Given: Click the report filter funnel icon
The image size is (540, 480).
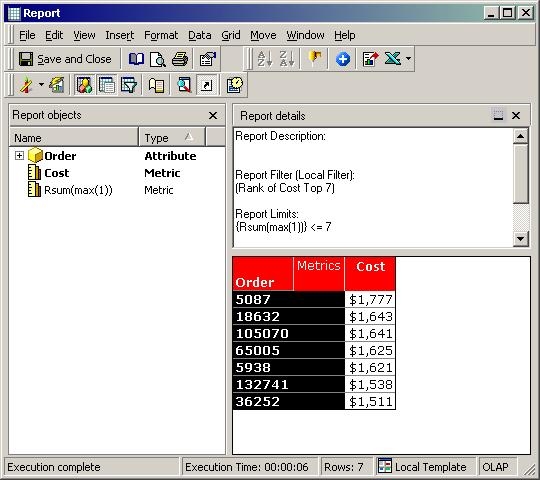Looking at the screenshot, I should [129, 85].
